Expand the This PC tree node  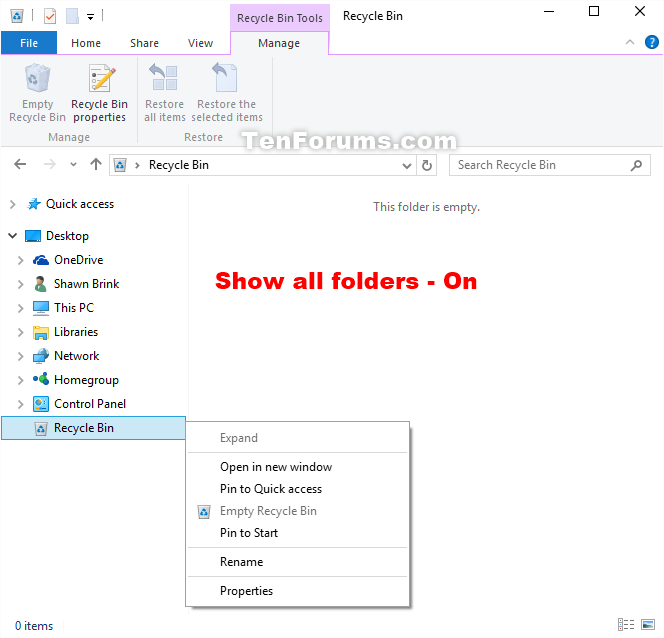coord(20,308)
